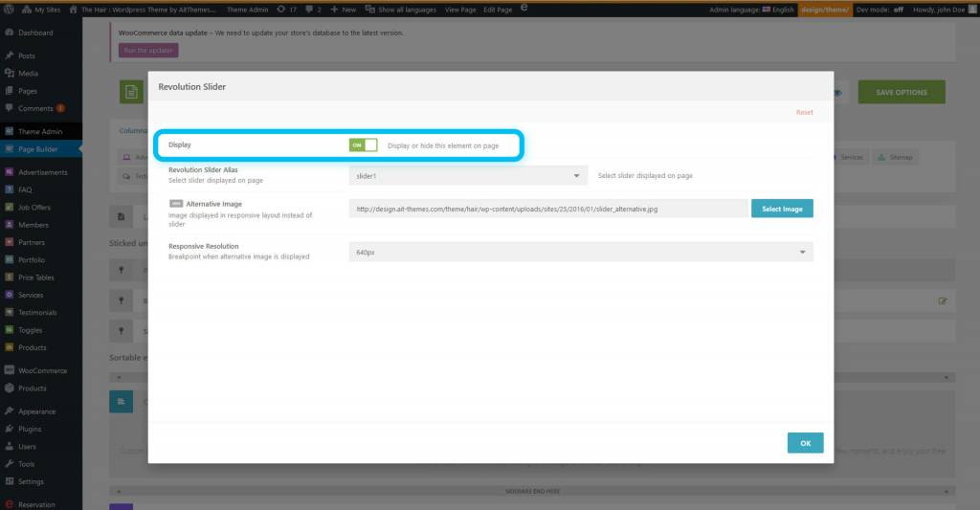This screenshot has width=980, height=510.
Task: Open Dashboard in the sidebar
Action: tap(35, 33)
